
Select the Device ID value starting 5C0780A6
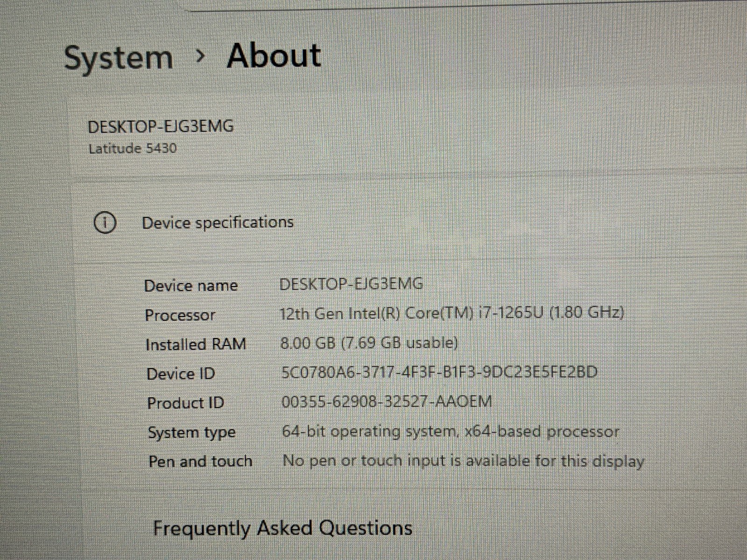[x=439, y=372]
